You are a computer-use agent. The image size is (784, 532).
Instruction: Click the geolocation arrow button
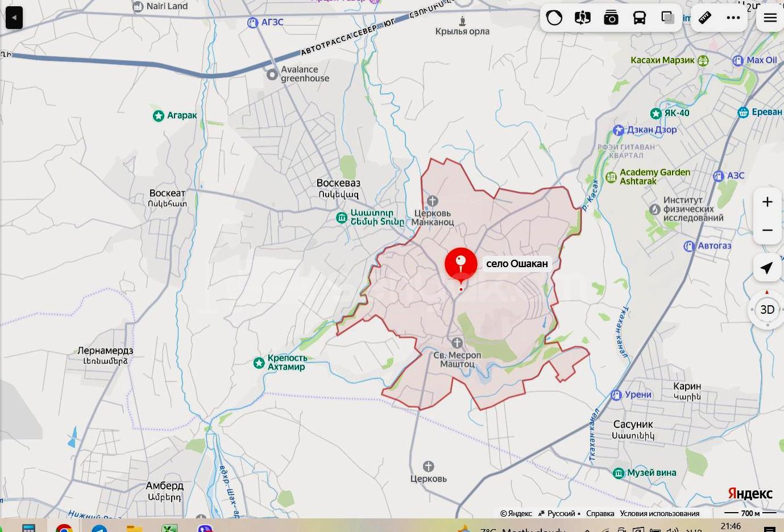(x=767, y=268)
